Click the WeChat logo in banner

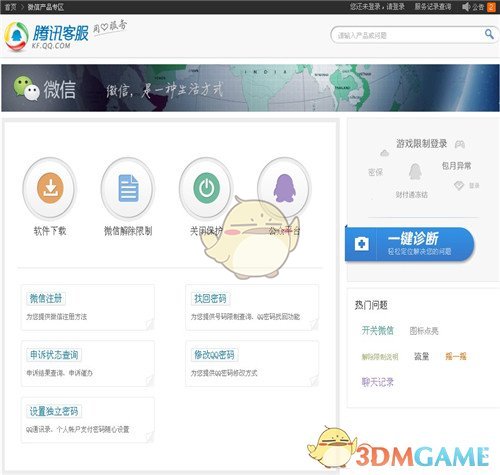27,89
